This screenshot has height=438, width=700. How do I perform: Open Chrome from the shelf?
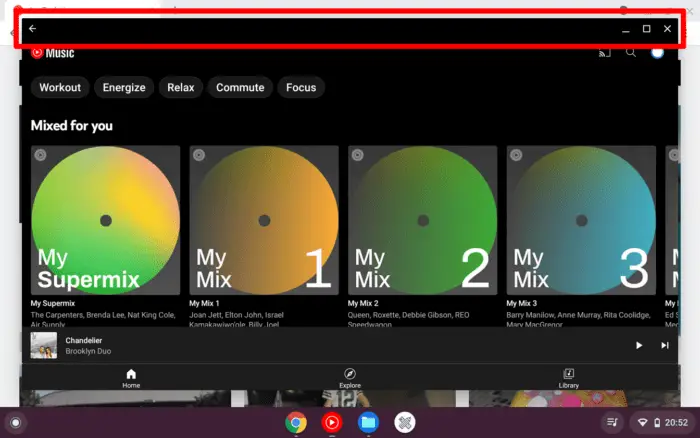pyautogui.click(x=296, y=422)
